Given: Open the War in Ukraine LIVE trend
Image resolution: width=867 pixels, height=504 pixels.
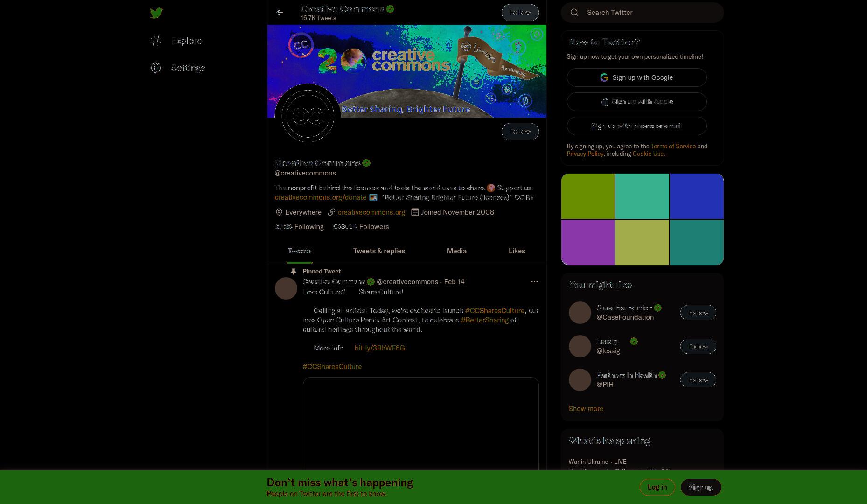Looking at the screenshot, I should coord(598,462).
